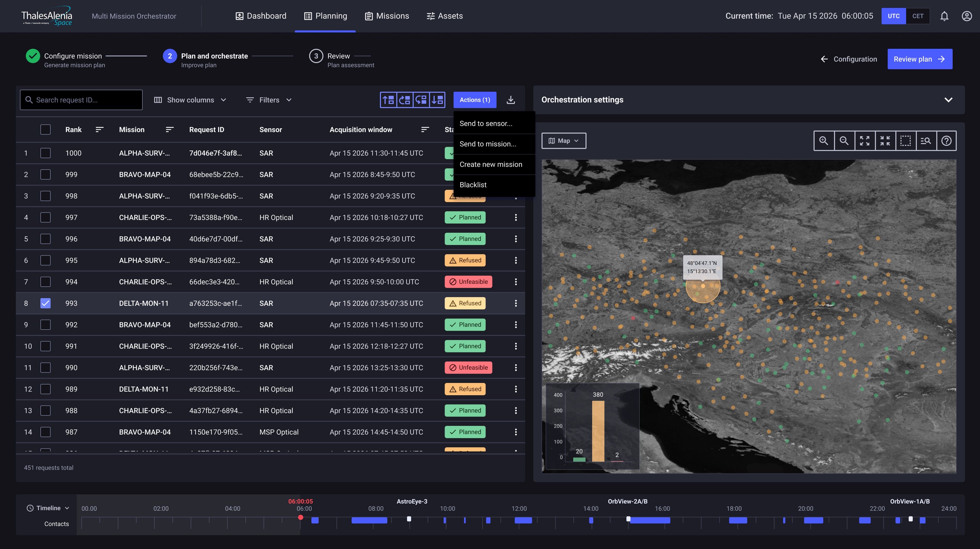Tick the rank 988 row checkbox
The width and height of the screenshot is (980, 549).
tap(45, 411)
